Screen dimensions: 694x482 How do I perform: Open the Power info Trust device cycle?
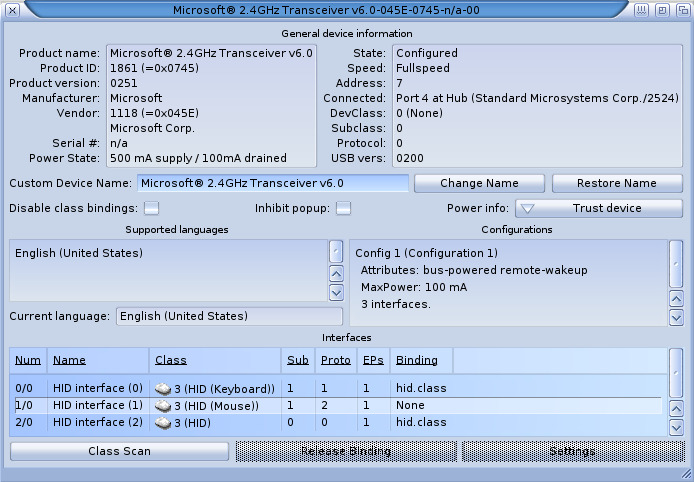click(x=598, y=208)
